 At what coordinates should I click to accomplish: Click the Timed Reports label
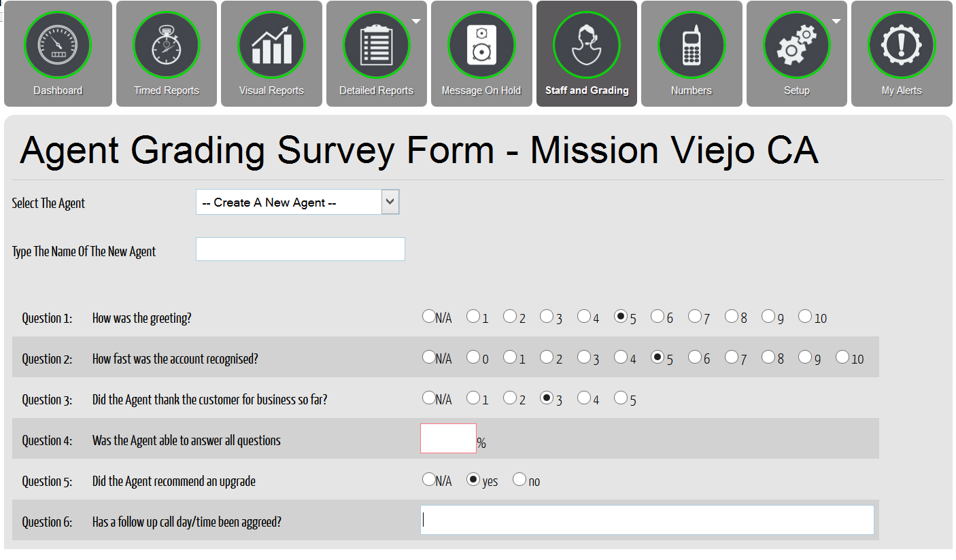(166, 90)
